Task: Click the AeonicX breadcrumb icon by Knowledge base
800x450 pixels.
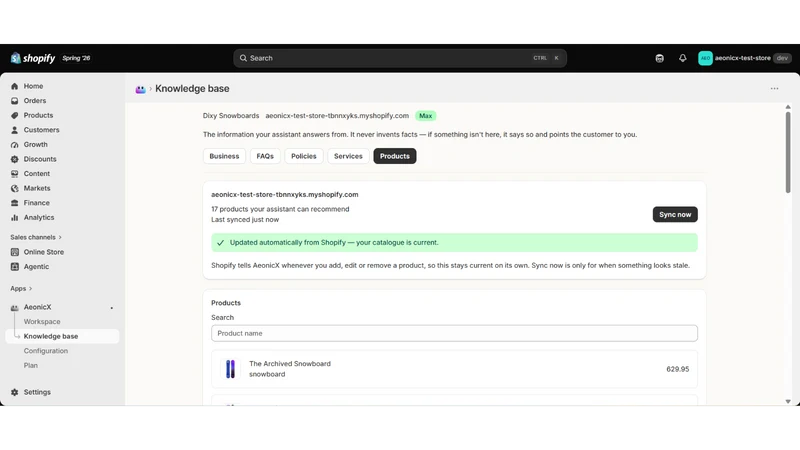Action: [140, 89]
